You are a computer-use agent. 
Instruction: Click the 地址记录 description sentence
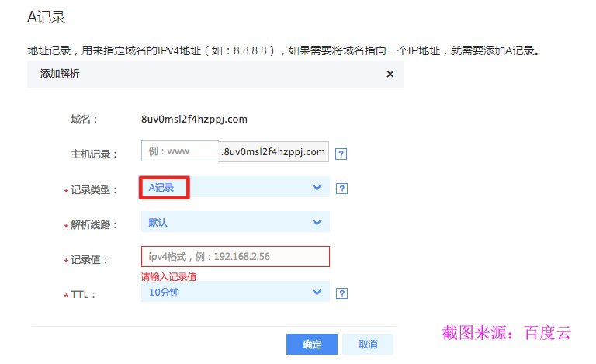(x=283, y=50)
